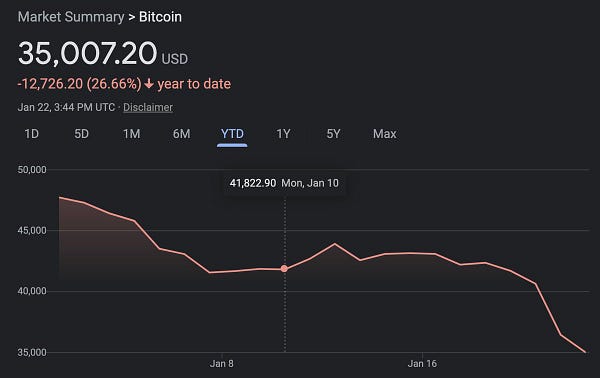
Task: Click the Jan 16 date label
Action: click(422, 363)
